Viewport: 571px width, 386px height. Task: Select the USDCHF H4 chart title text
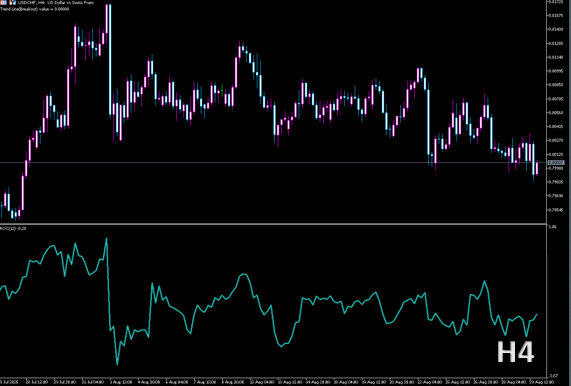55,3
